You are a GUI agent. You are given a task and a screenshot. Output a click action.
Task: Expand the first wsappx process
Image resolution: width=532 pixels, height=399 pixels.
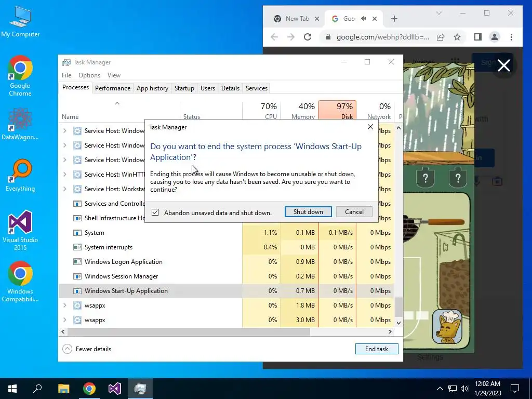[65, 305]
